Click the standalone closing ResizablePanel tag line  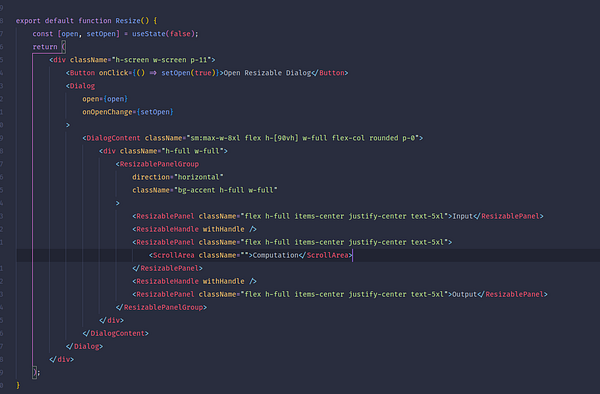(x=167, y=268)
